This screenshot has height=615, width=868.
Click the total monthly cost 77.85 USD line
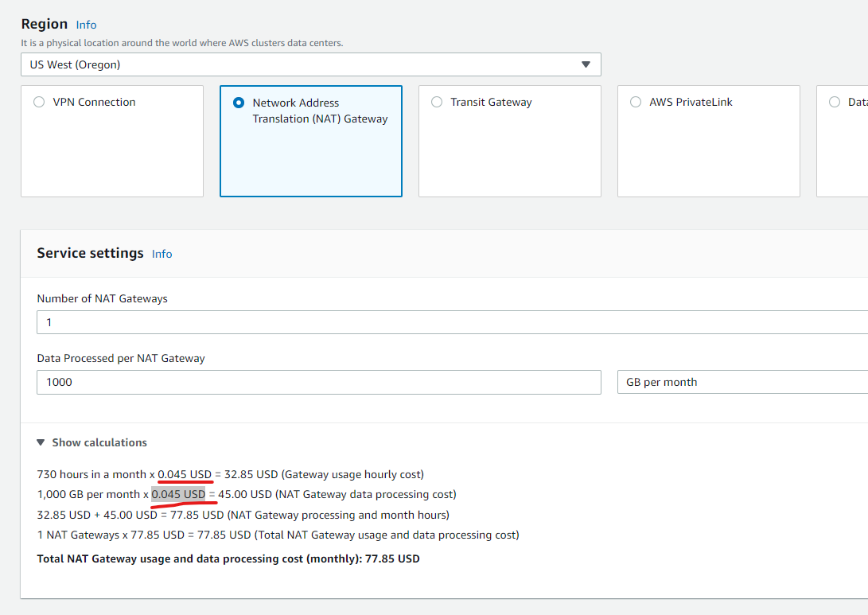228,559
